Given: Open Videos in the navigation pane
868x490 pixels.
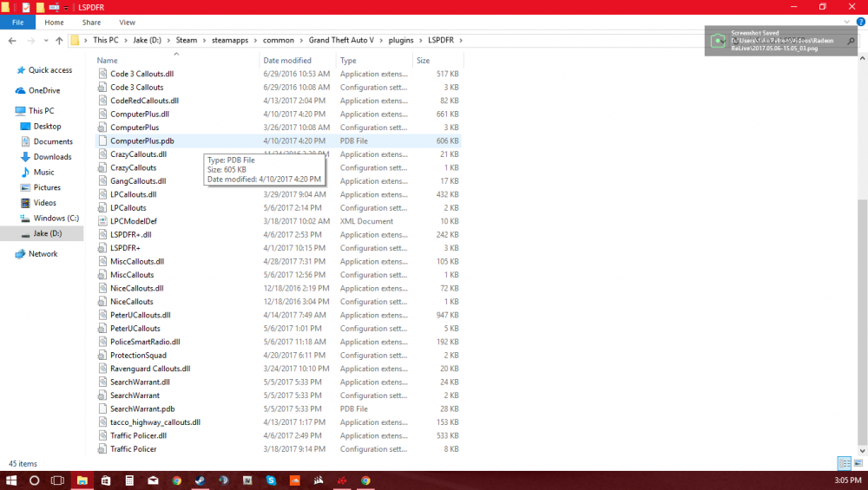Looking at the screenshot, I should (x=44, y=202).
